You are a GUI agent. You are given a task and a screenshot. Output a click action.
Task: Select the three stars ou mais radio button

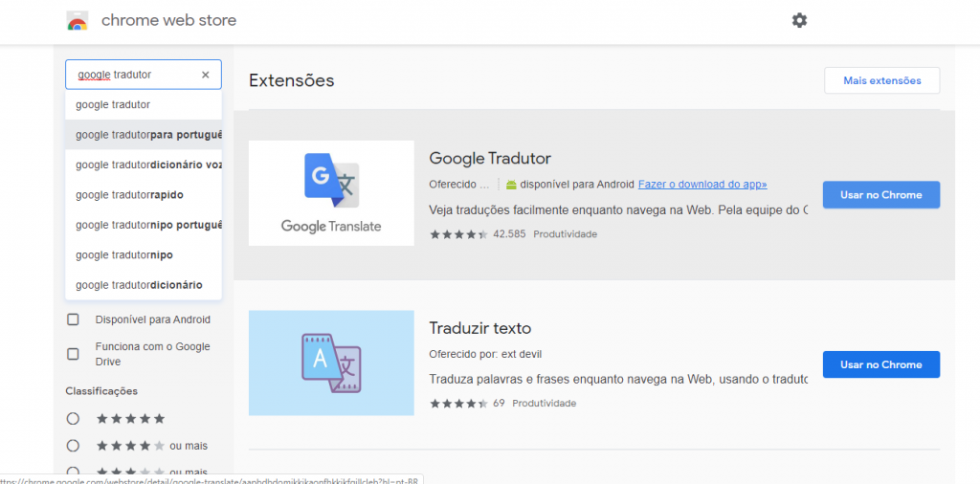[73, 473]
